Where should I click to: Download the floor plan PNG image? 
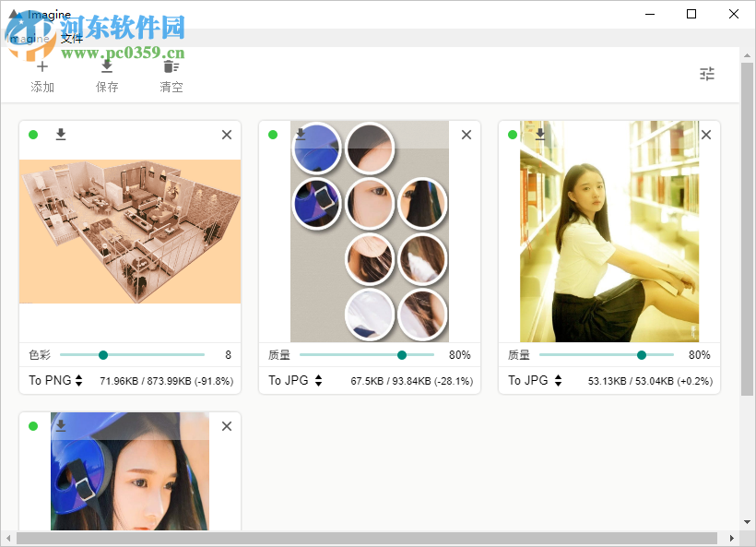click(x=61, y=134)
